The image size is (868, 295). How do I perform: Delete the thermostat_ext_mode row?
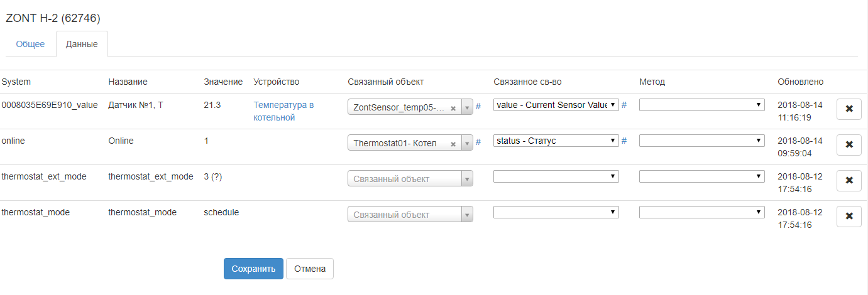tap(849, 180)
